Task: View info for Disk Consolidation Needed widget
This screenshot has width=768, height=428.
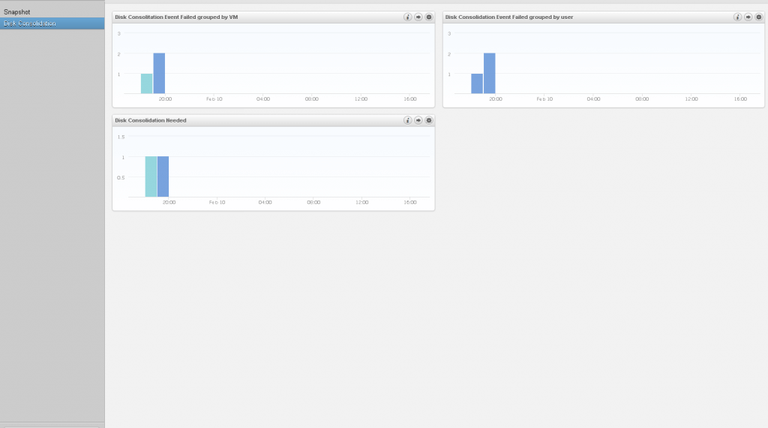Action: point(408,120)
